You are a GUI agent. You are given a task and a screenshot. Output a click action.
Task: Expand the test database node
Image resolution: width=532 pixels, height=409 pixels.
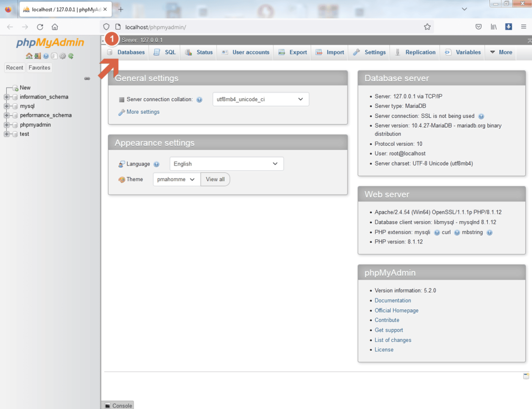(6, 134)
